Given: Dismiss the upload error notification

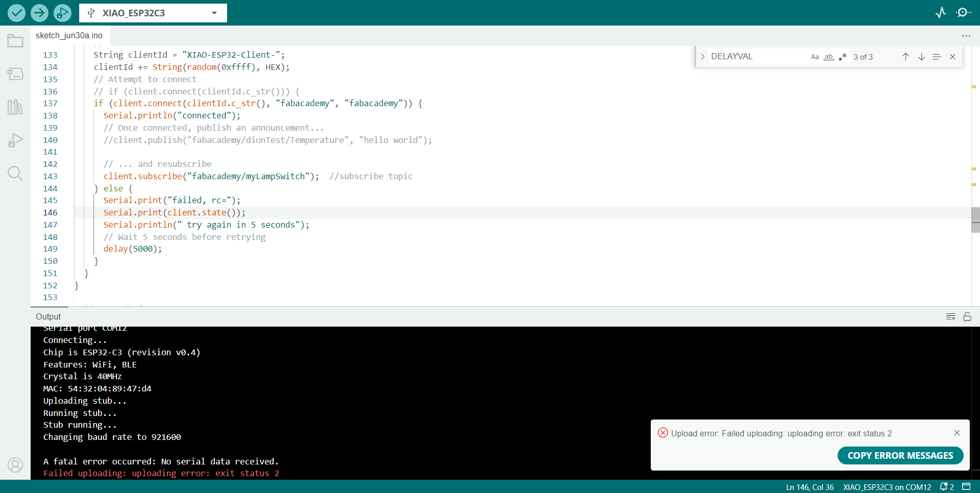Looking at the screenshot, I should (x=957, y=433).
